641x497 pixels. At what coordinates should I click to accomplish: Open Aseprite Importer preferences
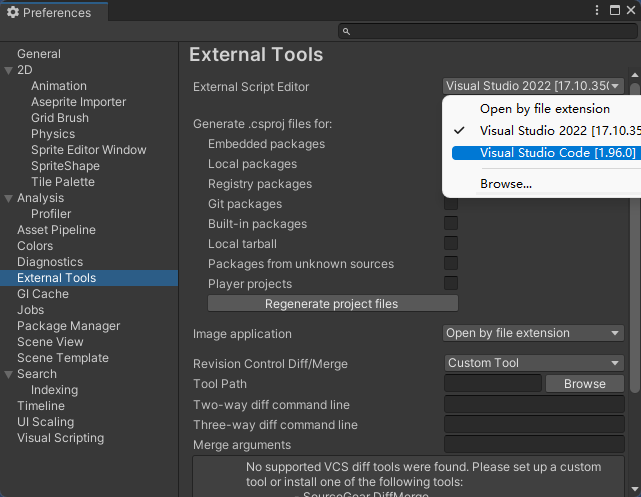coord(78,102)
